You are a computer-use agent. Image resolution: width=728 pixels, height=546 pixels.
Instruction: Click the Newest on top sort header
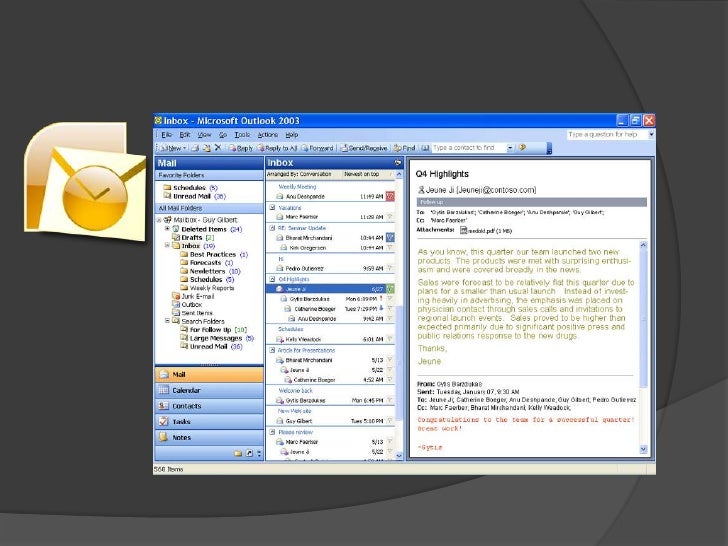(362, 174)
